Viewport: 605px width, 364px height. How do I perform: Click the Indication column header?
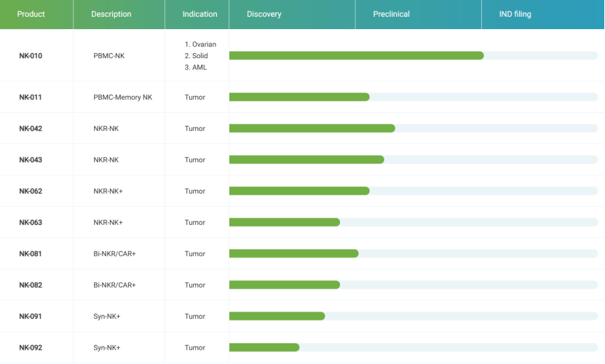pyautogui.click(x=200, y=14)
